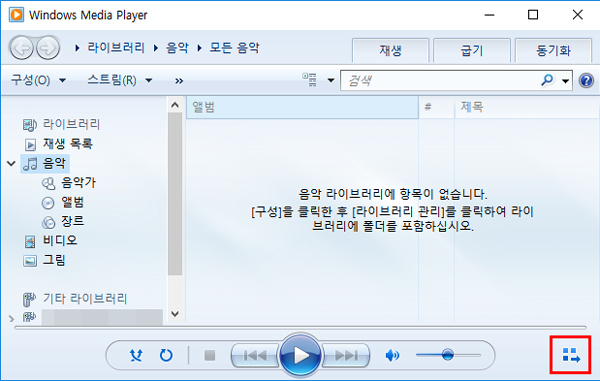Viewport: 600px width, 381px height.
Task: Click the stop playback button
Action: click(210, 356)
